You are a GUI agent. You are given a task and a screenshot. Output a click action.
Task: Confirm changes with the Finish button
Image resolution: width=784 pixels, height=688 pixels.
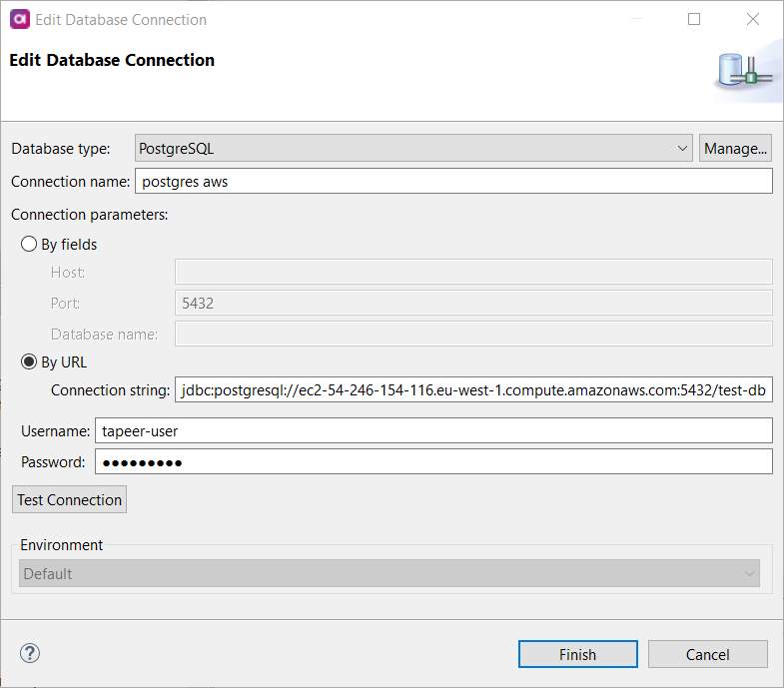pos(577,655)
